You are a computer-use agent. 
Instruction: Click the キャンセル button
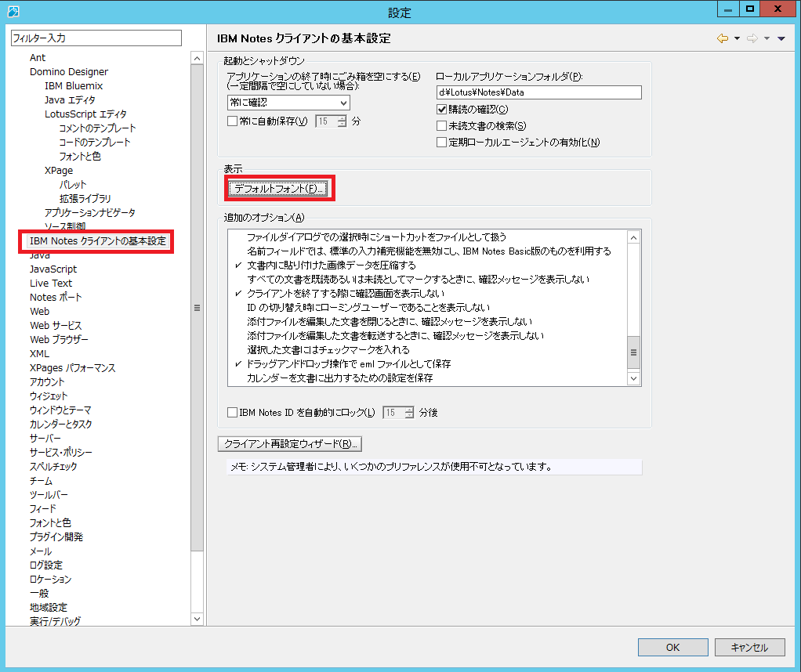click(x=749, y=648)
